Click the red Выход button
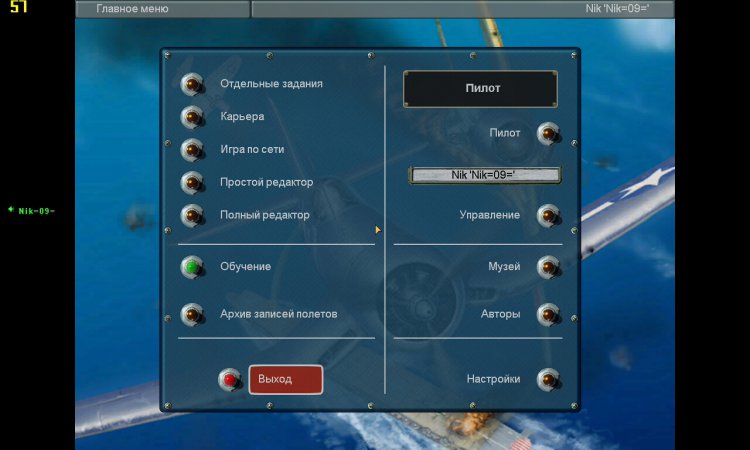This screenshot has height=450, width=750. [286, 380]
